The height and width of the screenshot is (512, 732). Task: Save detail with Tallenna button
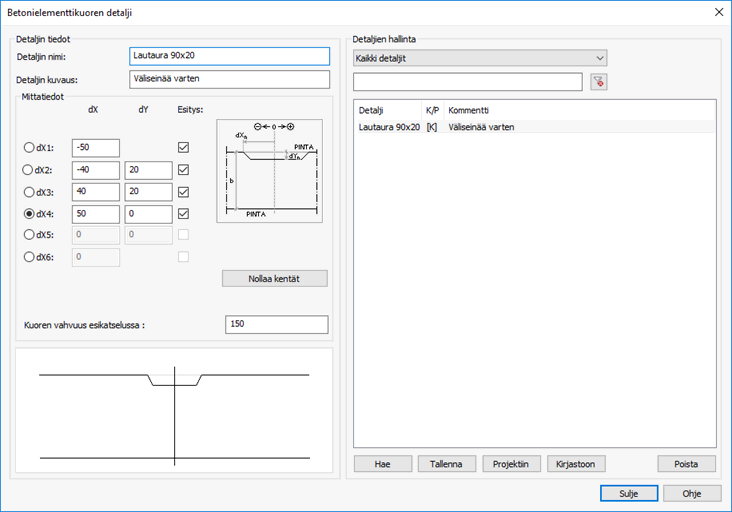[446, 464]
